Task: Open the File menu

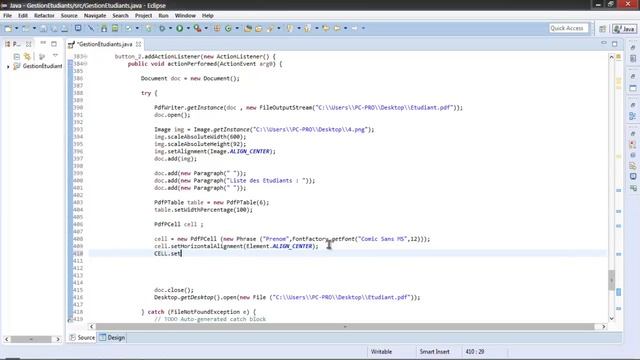Action: click(7, 16)
